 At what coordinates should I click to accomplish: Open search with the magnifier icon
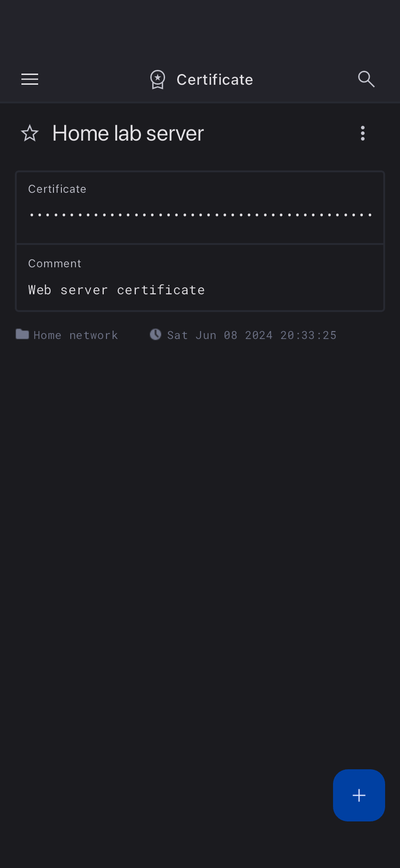click(366, 79)
